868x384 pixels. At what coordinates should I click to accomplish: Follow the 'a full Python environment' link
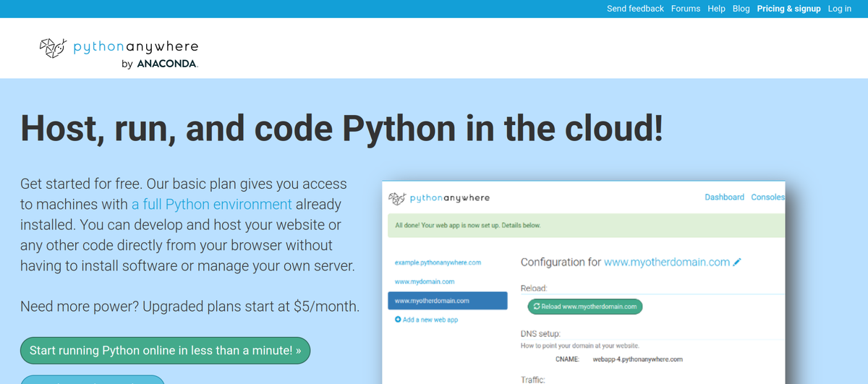[212, 204]
